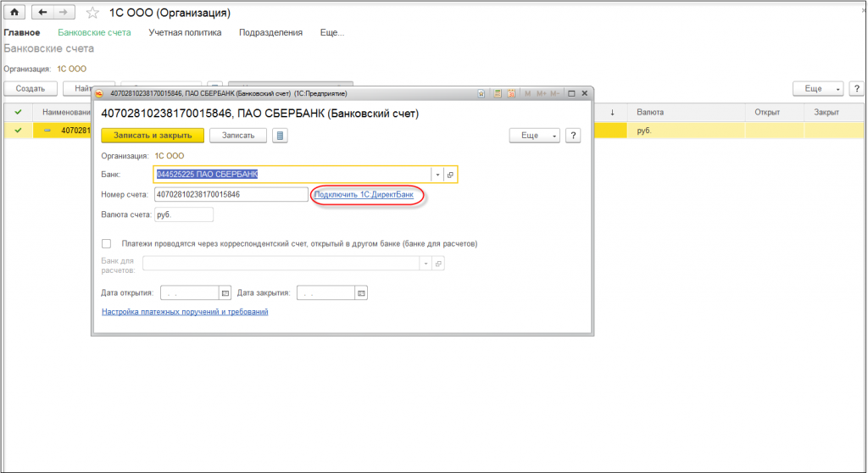Viewport: 868px width, 473px height.
Task: Click the руб. cell in the account row
Action: tap(686, 131)
